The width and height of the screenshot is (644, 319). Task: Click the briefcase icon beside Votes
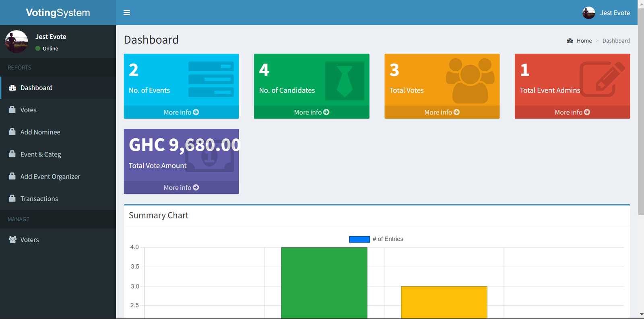click(x=12, y=110)
